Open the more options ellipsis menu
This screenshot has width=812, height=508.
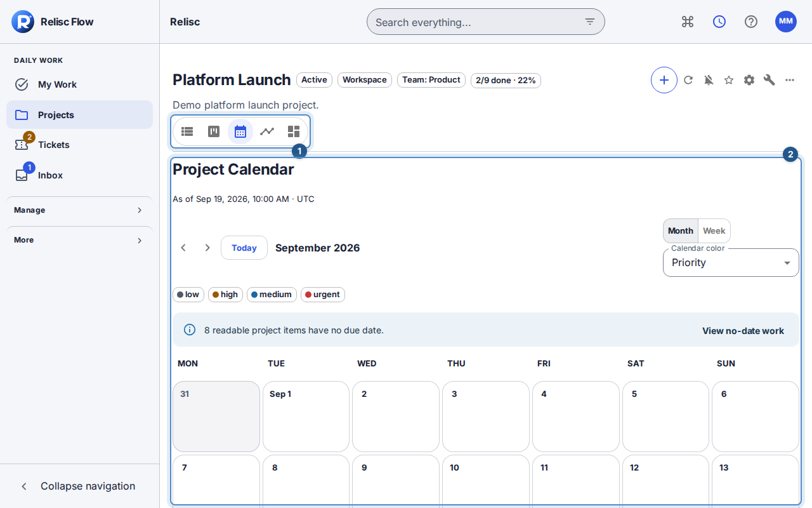[x=790, y=80]
